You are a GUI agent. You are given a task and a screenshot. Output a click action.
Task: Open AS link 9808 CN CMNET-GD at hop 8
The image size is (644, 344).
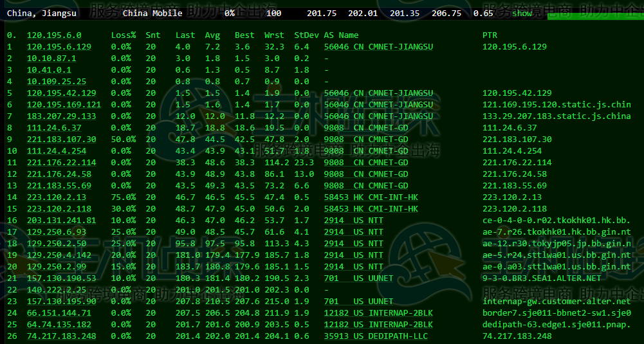click(366, 128)
